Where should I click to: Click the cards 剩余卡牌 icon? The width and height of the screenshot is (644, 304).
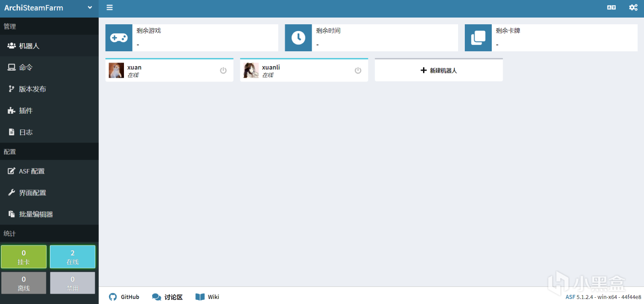[478, 38]
